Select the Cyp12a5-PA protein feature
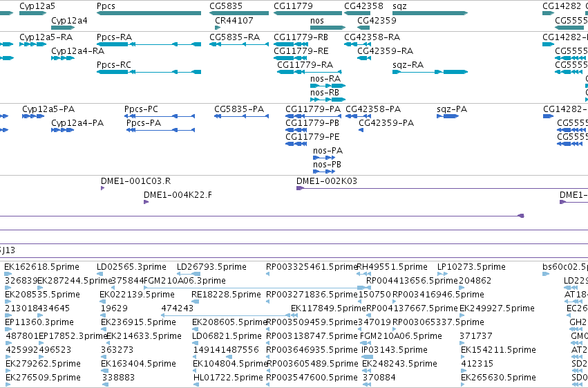 click(x=33, y=116)
